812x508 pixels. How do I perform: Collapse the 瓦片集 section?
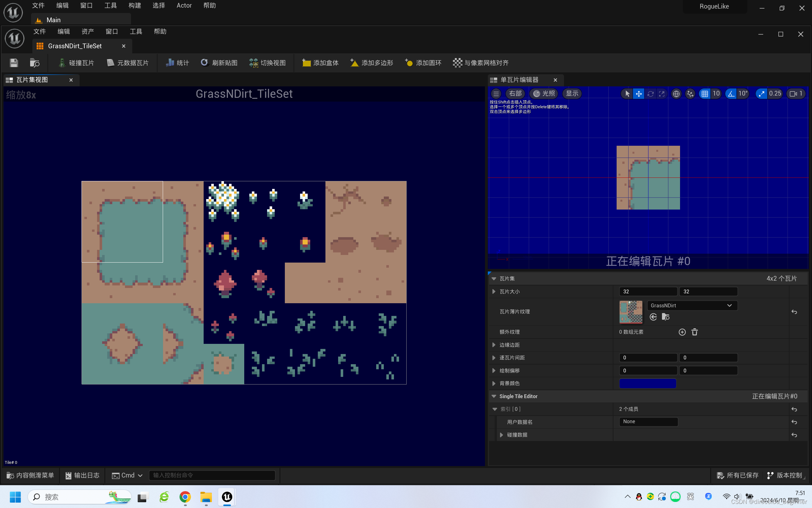coord(494,278)
